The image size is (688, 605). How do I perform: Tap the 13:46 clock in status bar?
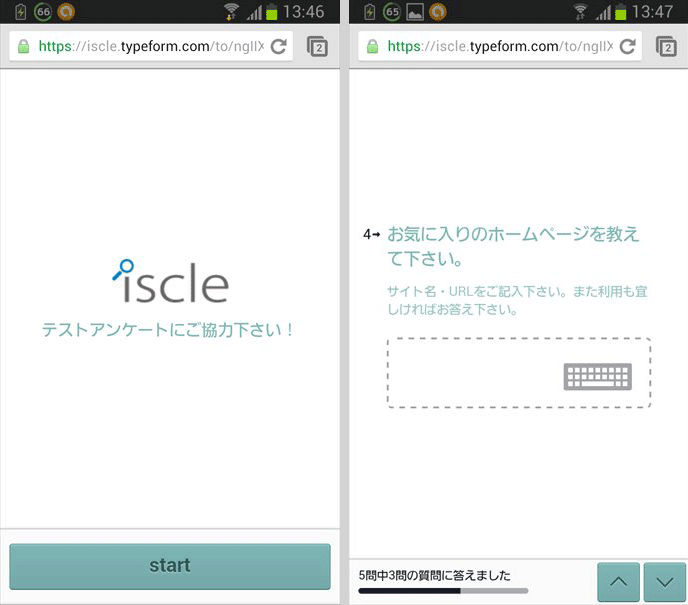pyautogui.click(x=303, y=12)
